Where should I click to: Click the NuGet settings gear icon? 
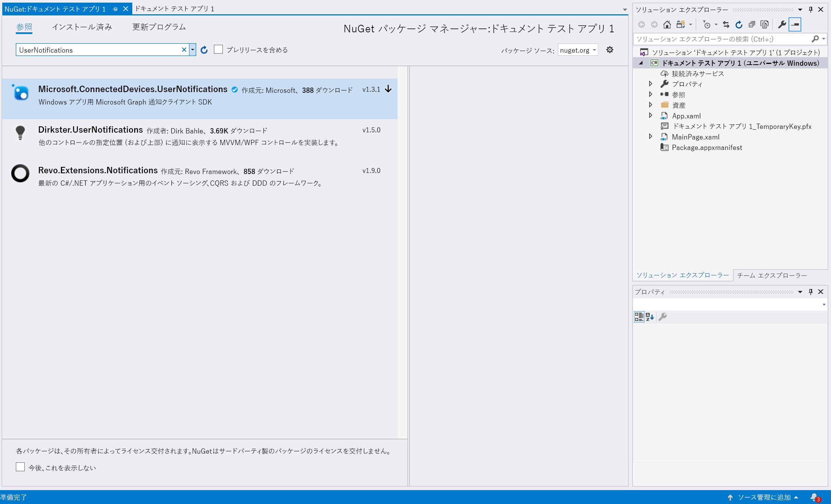point(610,49)
